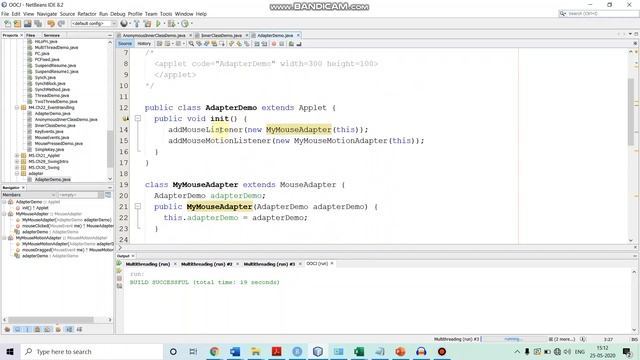Close the AdapterDemo.java editor tab
640x360 pixels.
pyautogui.click(x=298, y=36)
